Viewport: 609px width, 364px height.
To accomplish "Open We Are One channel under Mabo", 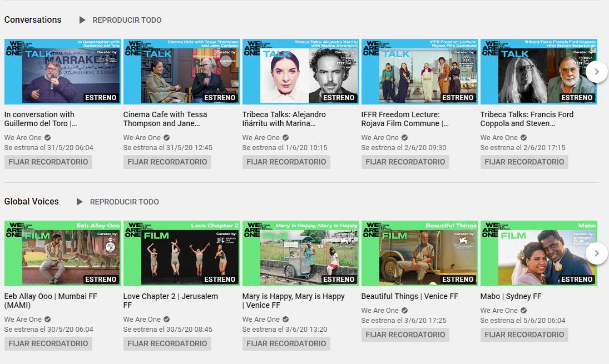I will point(499,311).
